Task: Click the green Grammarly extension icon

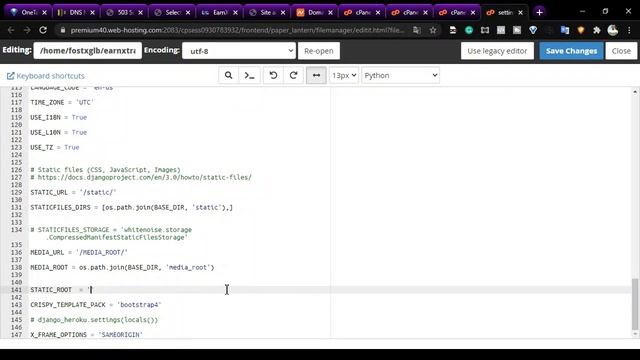Action: tap(469, 30)
